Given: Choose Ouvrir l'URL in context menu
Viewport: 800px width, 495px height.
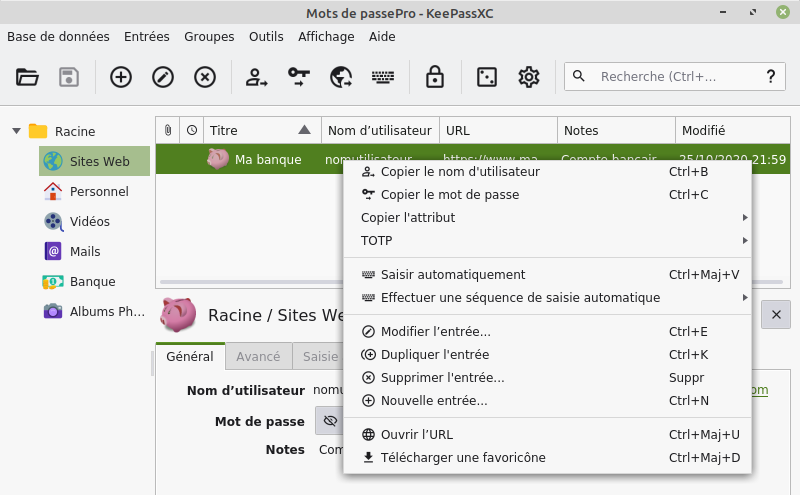Looking at the screenshot, I should tap(547, 435).
